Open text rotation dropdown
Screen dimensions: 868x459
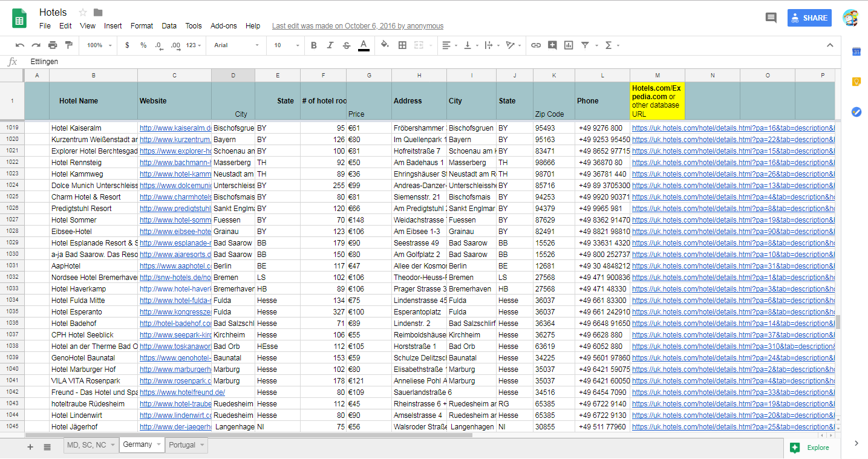(514, 45)
